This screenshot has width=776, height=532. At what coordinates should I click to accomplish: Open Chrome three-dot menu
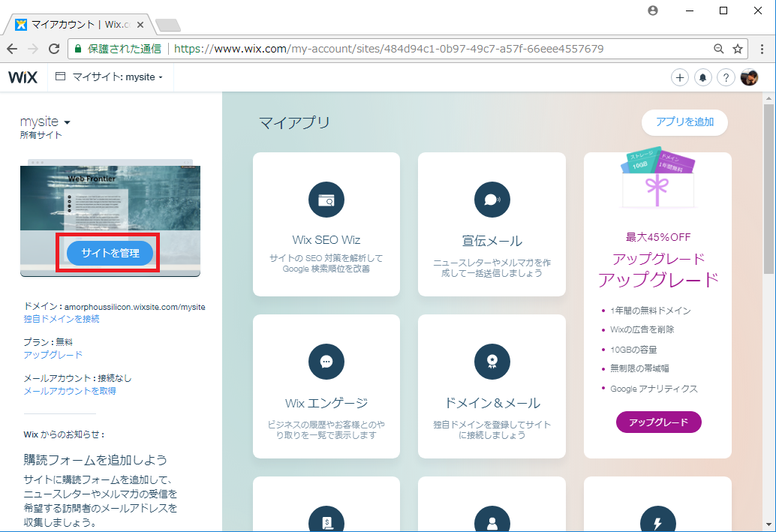coord(762,49)
